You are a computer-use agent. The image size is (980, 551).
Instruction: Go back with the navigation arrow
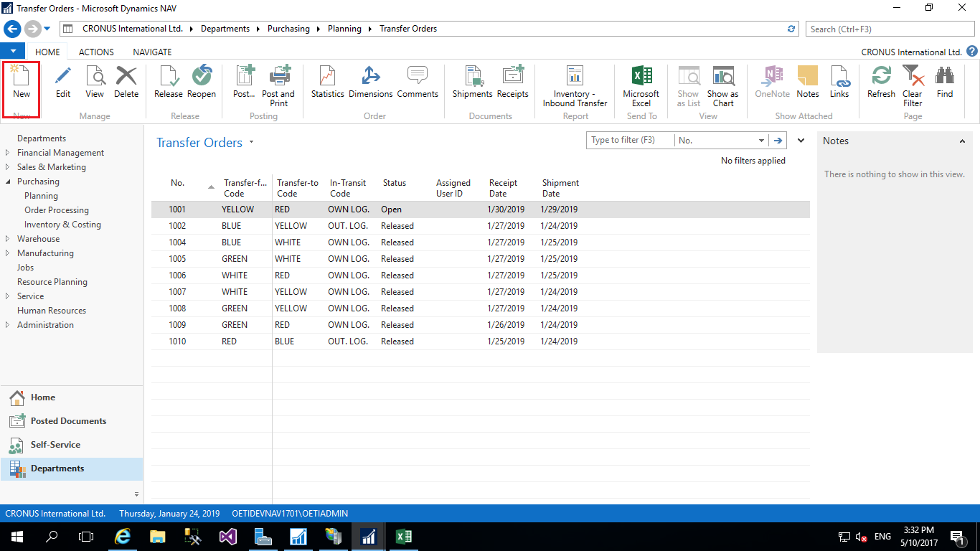click(12, 29)
